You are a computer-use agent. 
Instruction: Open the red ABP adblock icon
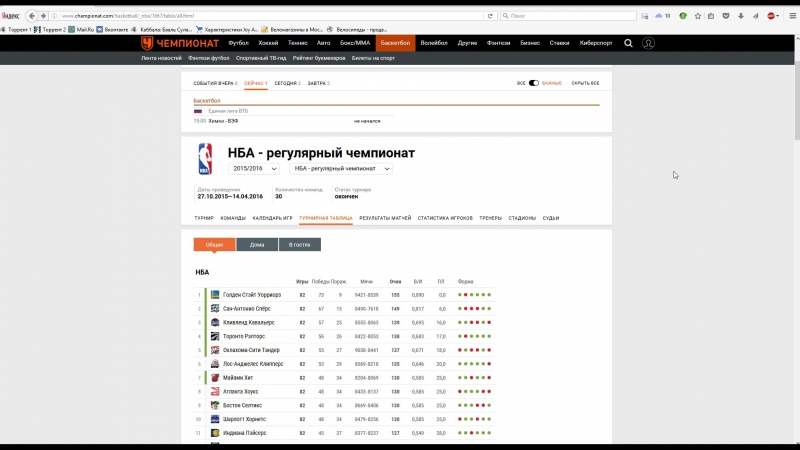[x=772, y=16]
